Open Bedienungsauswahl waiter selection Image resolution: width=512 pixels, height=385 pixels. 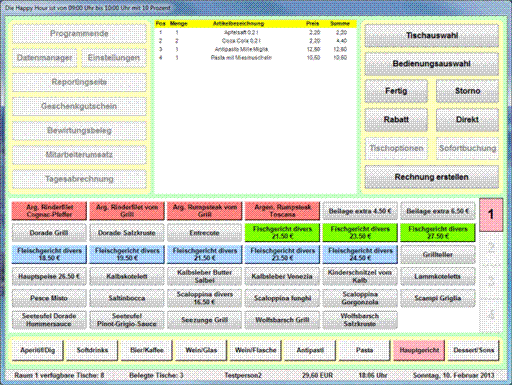pyautogui.click(x=431, y=64)
